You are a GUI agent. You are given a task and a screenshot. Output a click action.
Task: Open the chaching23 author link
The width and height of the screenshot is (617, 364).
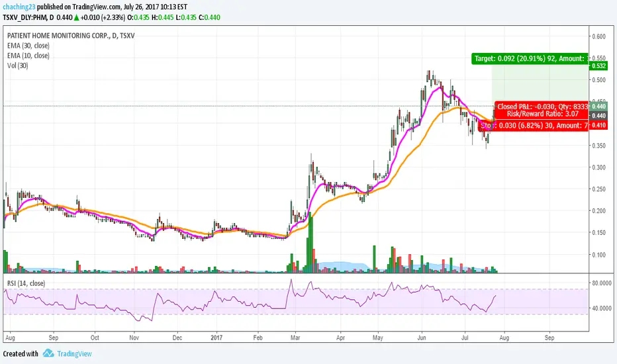pyautogui.click(x=19, y=7)
